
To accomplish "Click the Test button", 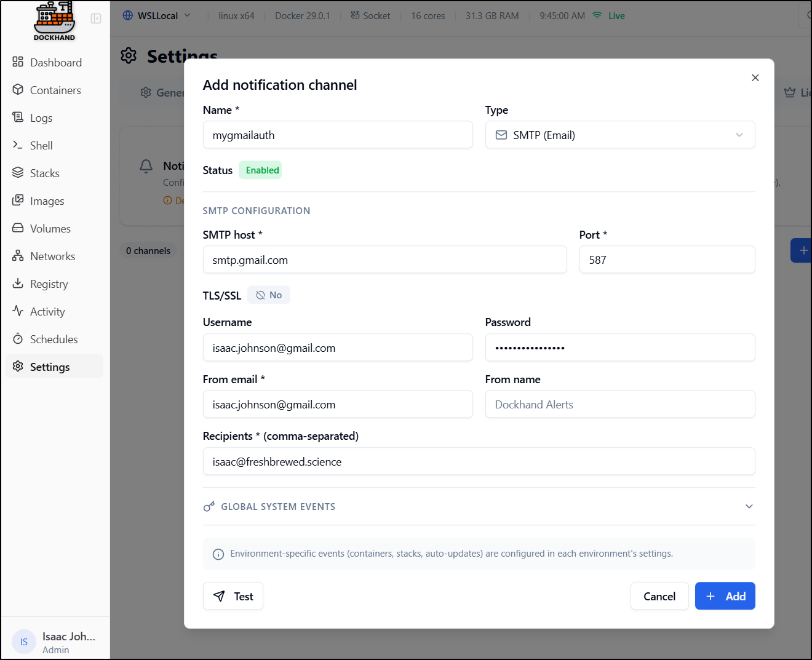I will (233, 596).
